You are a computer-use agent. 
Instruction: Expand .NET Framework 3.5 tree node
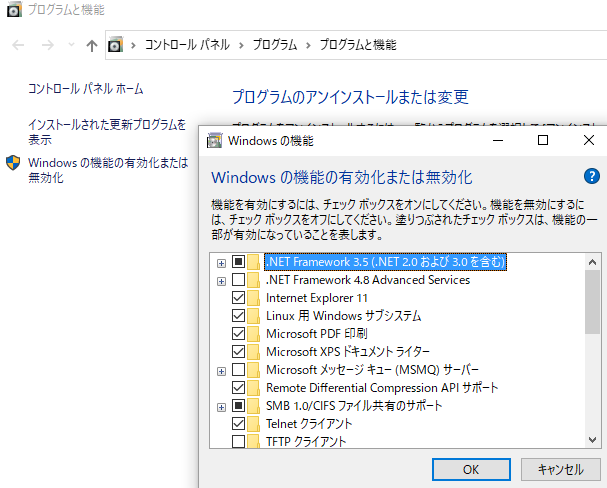(x=221, y=264)
